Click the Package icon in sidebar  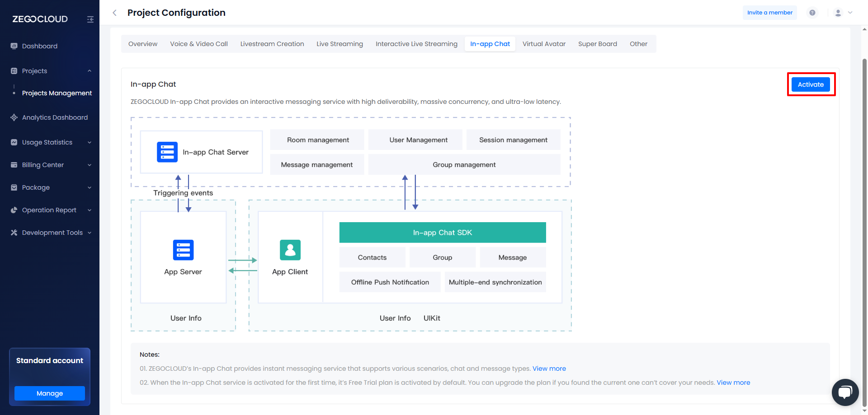14,187
